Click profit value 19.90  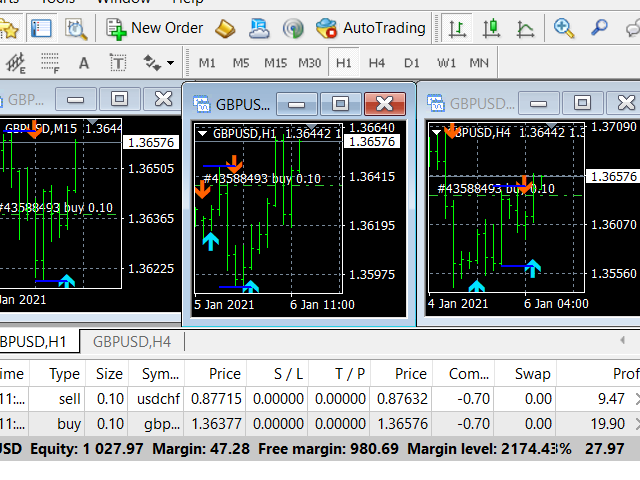coord(608,424)
